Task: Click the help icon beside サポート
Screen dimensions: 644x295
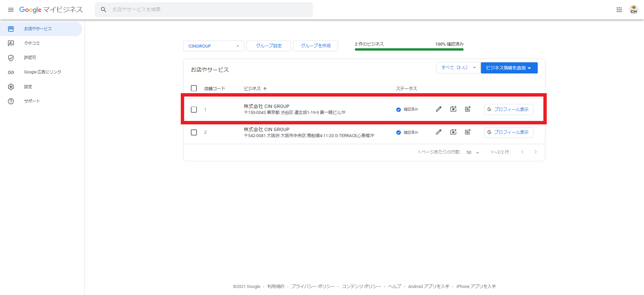Action: (x=11, y=101)
